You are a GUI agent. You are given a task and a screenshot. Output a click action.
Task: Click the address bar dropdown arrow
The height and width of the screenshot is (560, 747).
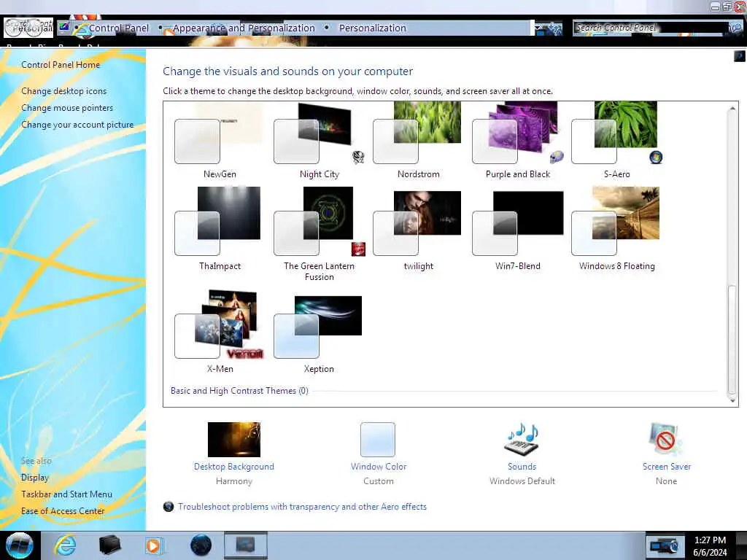tap(538, 28)
